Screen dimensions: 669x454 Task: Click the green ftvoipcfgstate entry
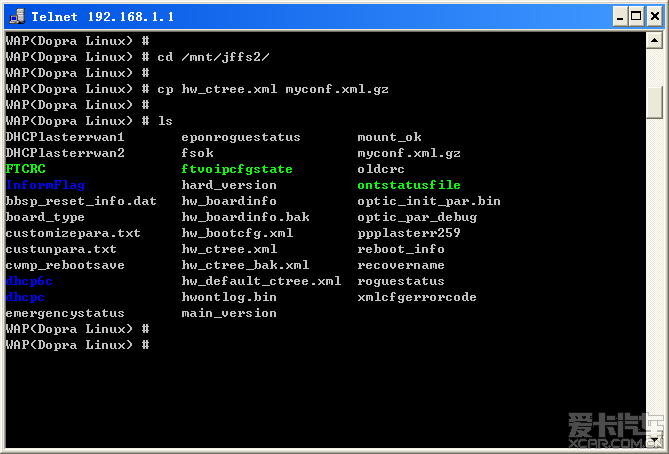(237, 169)
